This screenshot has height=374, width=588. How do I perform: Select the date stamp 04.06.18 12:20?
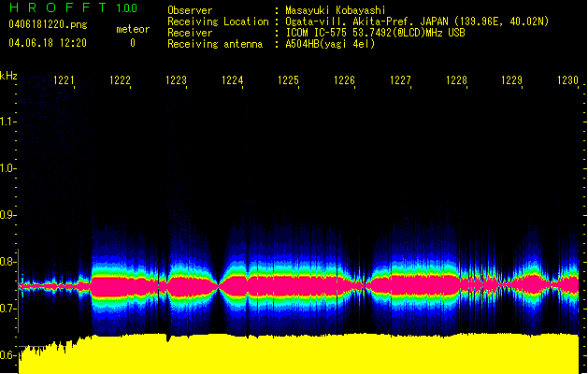[47, 43]
